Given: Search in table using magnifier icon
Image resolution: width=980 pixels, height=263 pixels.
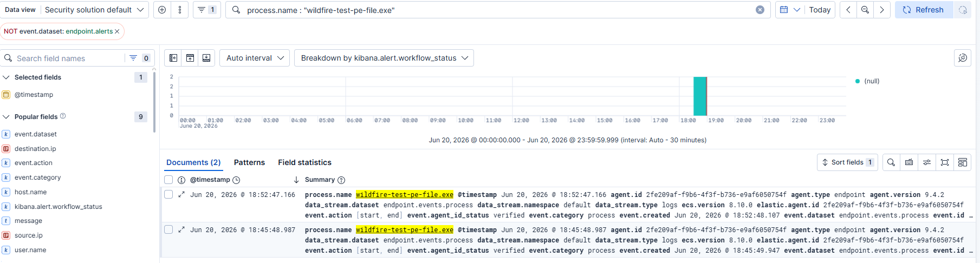Looking at the screenshot, I should 891,162.
